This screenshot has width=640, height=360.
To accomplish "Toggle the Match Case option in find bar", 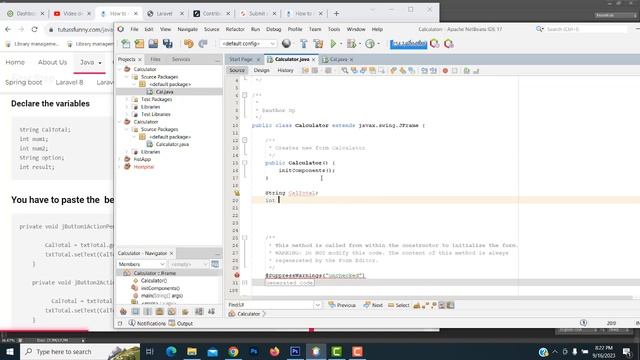I will click(417, 305).
